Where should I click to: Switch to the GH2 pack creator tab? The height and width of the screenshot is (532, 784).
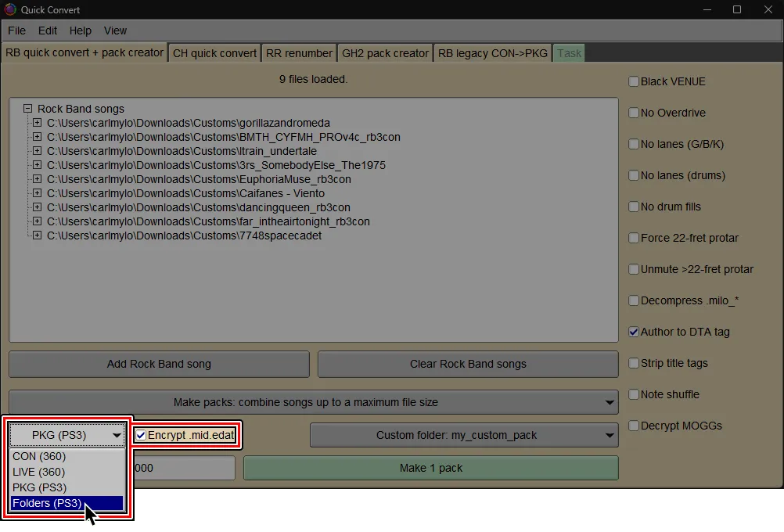click(384, 52)
